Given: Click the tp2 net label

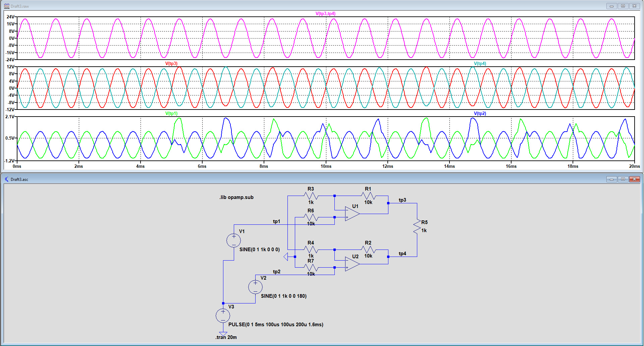Looking at the screenshot, I should pos(276,272).
